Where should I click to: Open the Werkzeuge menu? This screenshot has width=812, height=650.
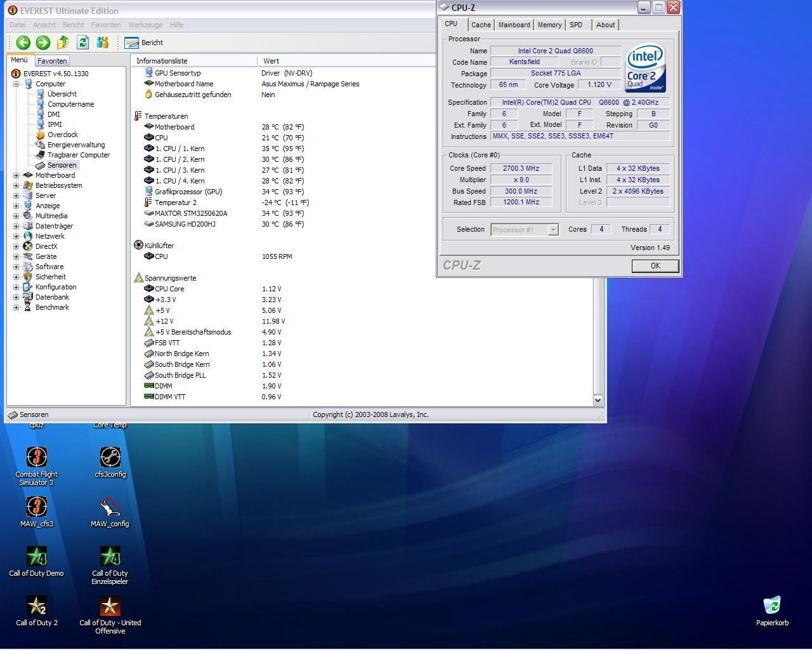(145, 25)
